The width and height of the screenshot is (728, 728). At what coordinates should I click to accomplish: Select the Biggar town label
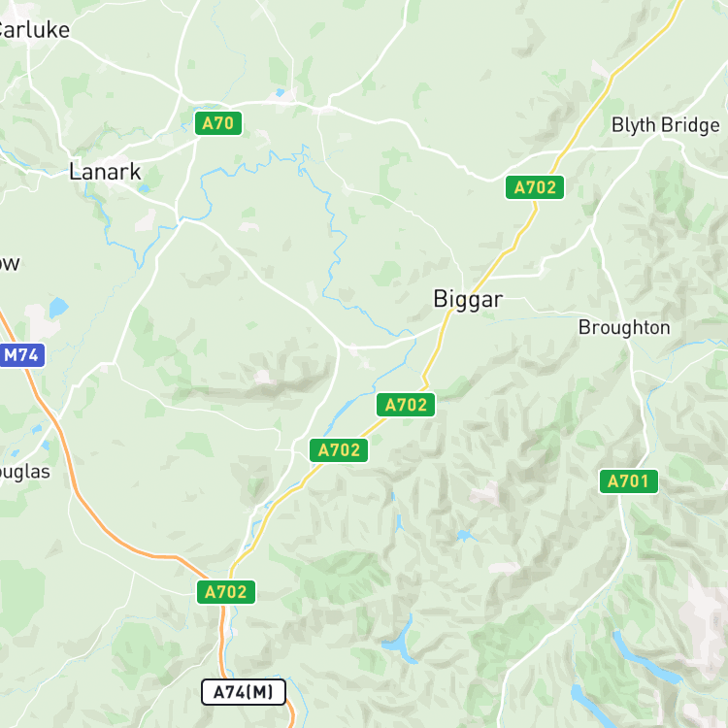(x=468, y=300)
